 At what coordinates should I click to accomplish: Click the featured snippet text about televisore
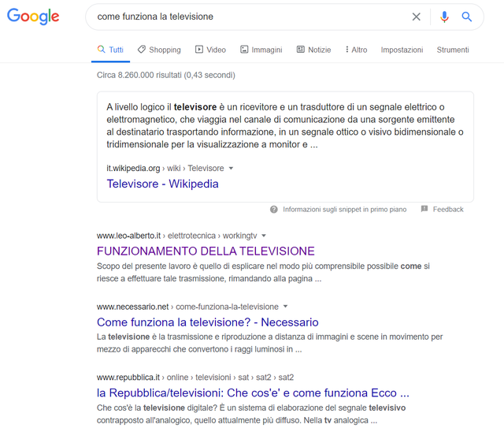coord(285,125)
